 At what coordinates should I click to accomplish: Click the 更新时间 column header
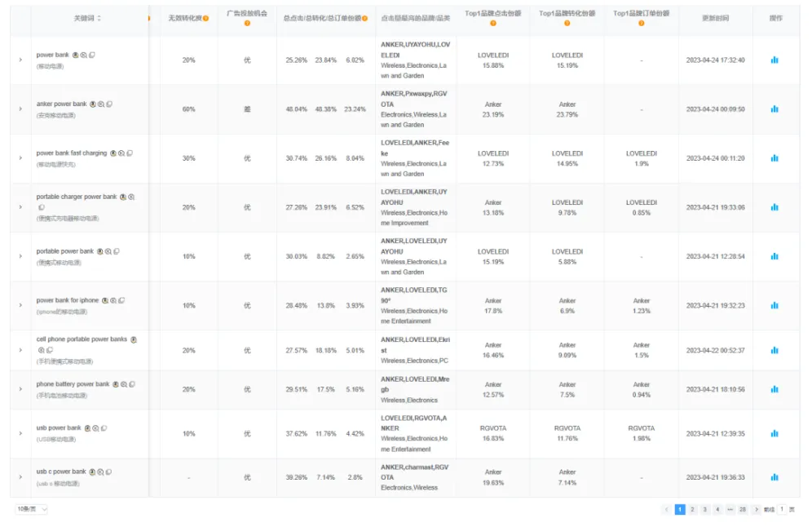click(715, 18)
